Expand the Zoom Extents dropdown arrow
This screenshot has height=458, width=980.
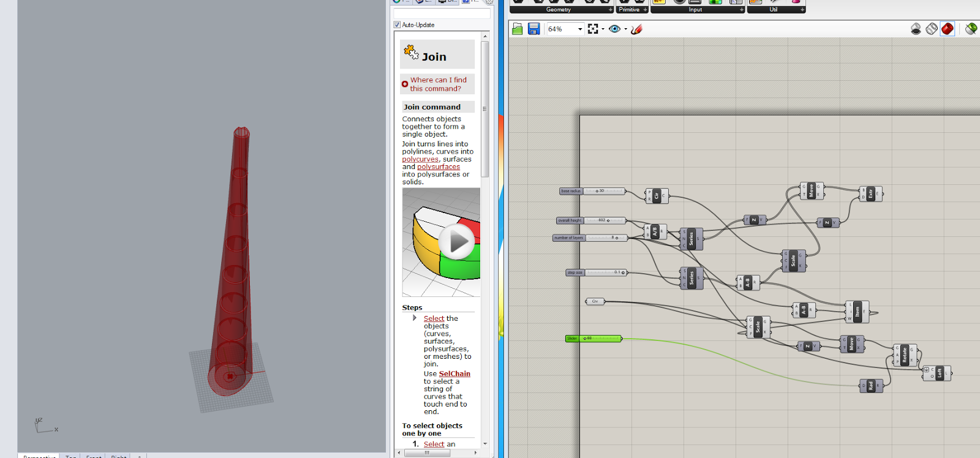click(603, 29)
